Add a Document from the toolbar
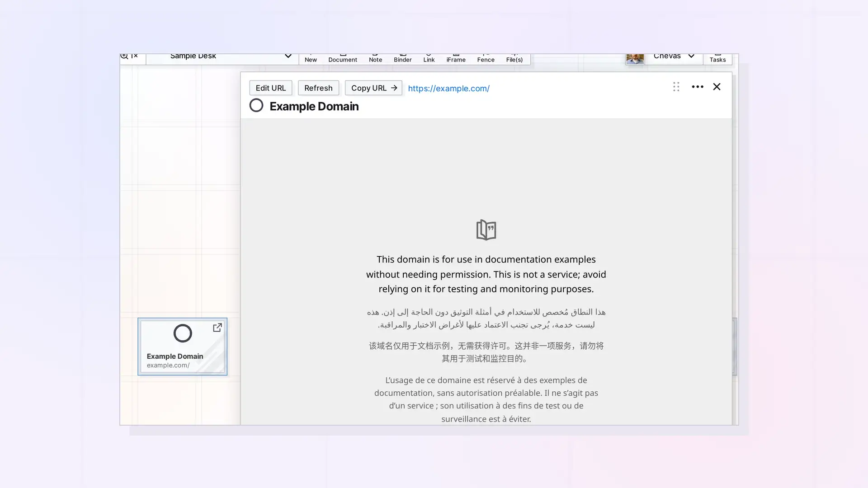This screenshot has height=488, width=868. click(343, 59)
